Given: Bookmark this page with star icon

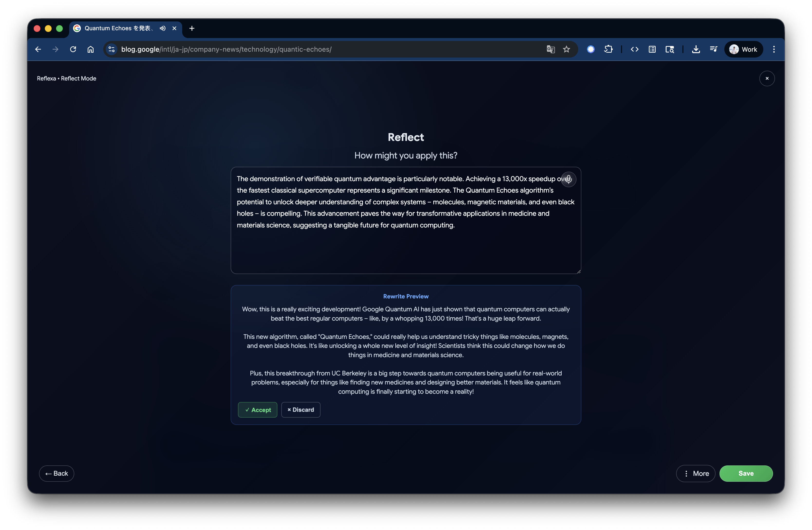Looking at the screenshot, I should tap(566, 49).
